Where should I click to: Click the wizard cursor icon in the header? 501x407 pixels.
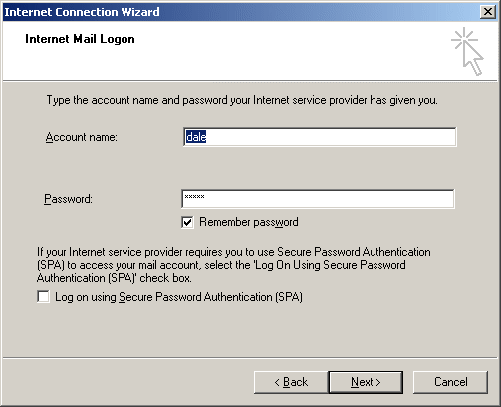pos(467,51)
